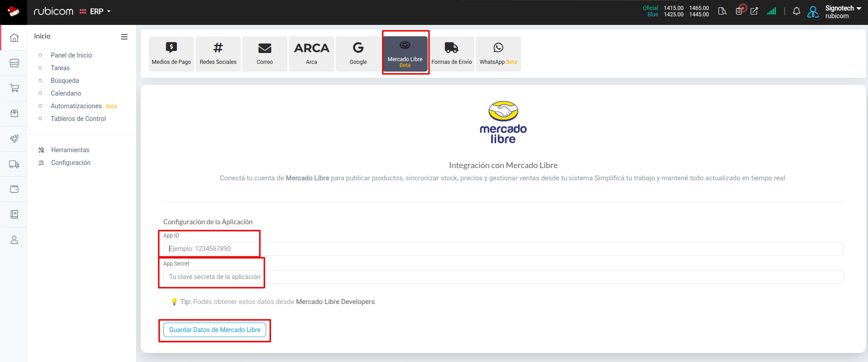Image resolution: width=868 pixels, height=362 pixels.
Task: Open the Signotech user account dropdown
Action: [843, 11]
